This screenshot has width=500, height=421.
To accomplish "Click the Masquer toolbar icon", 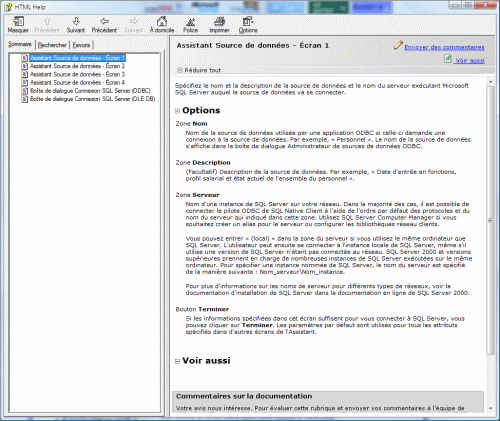I will point(18,22).
